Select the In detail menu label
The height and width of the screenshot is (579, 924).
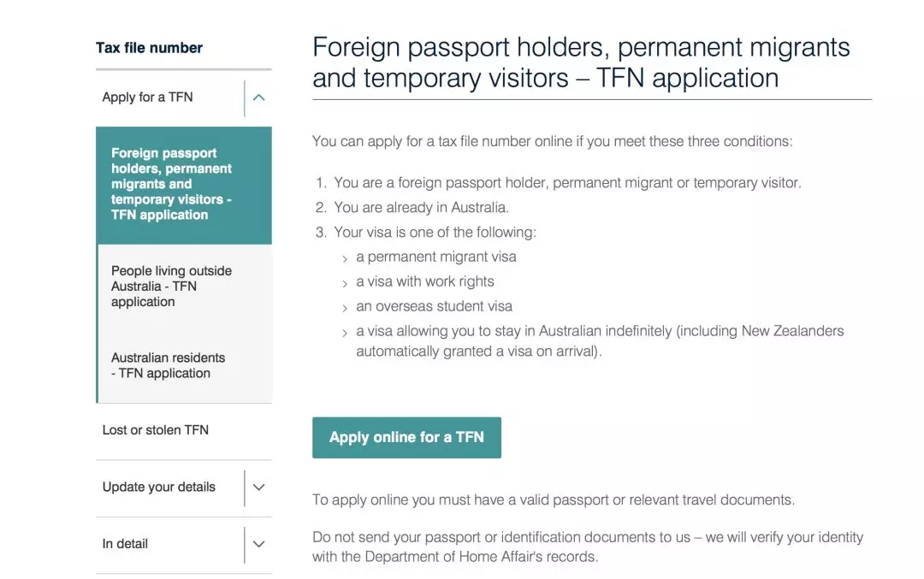coord(125,544)
